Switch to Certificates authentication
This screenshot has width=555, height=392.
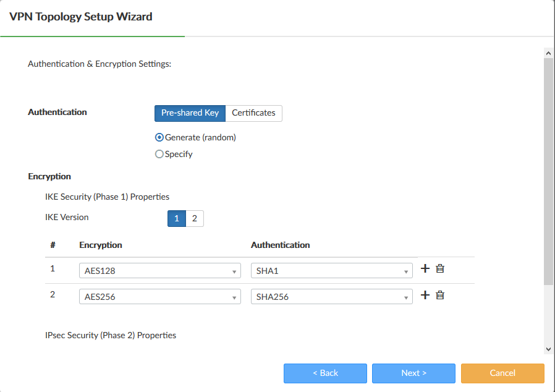[253, 113]
